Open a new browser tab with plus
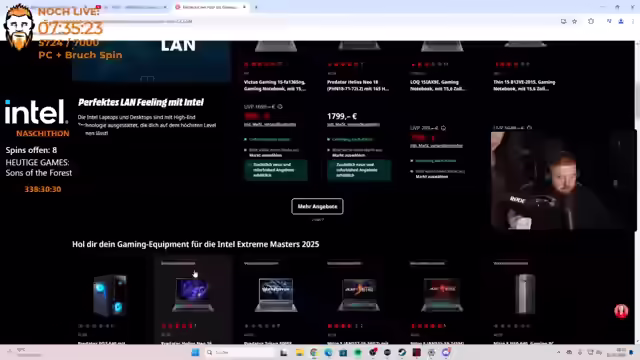Image resolution: width=640 pixels, height=360 pixels. (x=256, y=7)
